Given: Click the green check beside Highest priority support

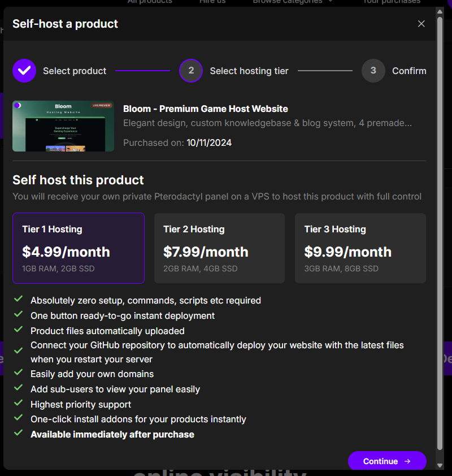Looking at the screenshot, I should [x=19, y=404].
